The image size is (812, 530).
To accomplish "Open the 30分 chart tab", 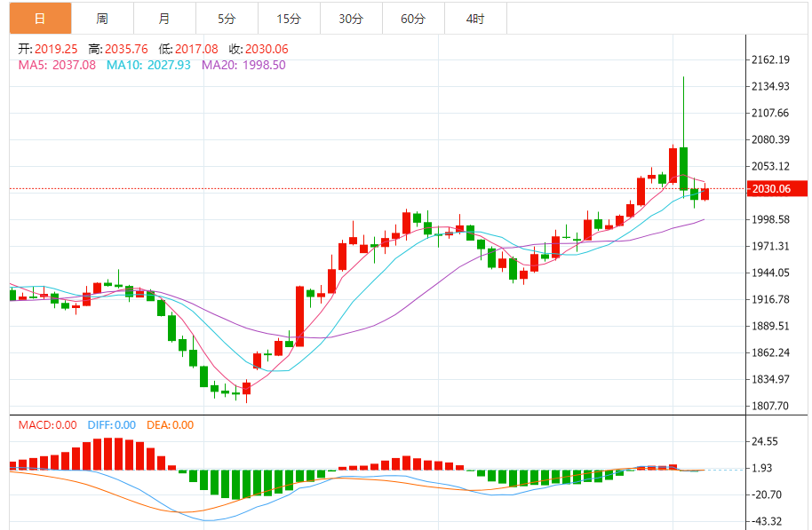I will point(351,19).
